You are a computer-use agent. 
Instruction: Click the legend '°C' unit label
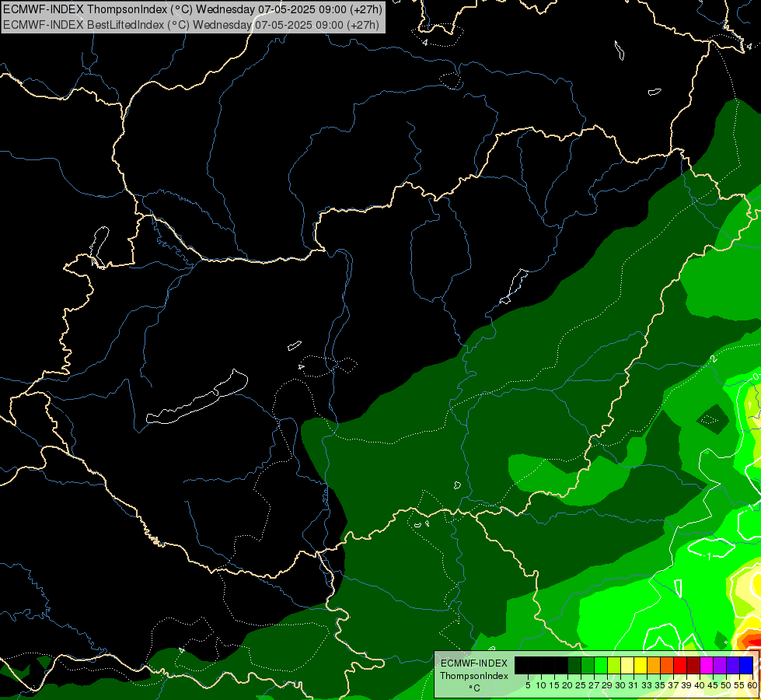coord(475,688)
